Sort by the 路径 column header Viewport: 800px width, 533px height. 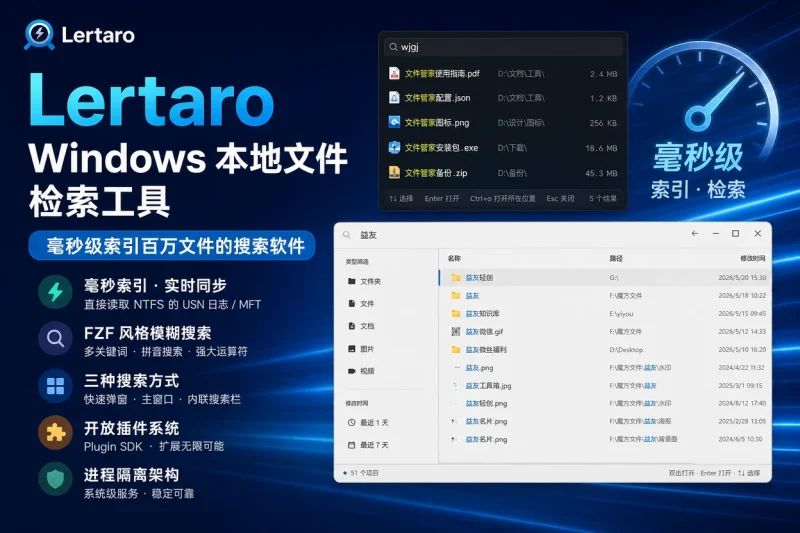(616, 259)
